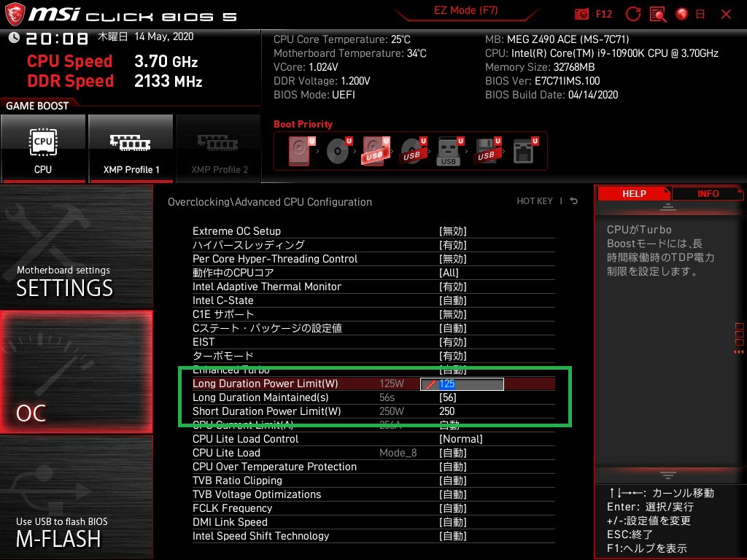
Task: Click the BIOS Ver: E7C71IMS.100 text
Action: point(542,81)
